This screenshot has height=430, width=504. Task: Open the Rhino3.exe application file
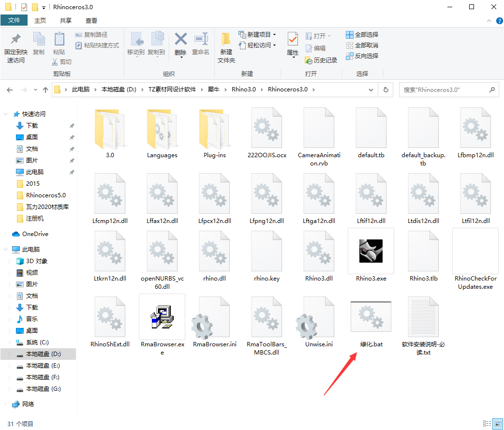click(x=371, y=255)
